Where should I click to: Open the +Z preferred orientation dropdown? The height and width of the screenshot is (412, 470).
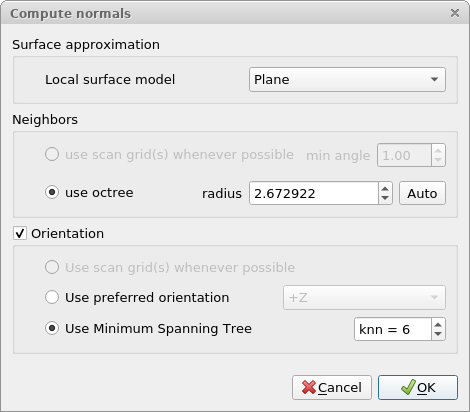(364, 297)
